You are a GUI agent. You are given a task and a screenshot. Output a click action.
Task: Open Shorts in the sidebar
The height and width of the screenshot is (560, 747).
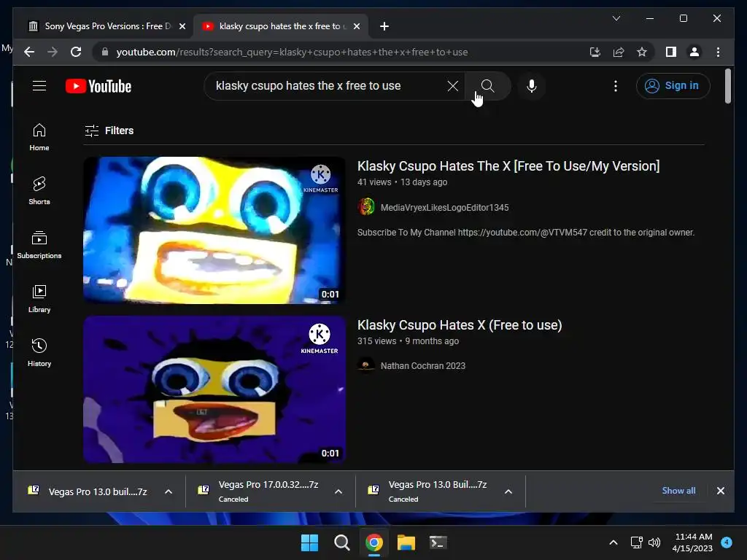39,191
